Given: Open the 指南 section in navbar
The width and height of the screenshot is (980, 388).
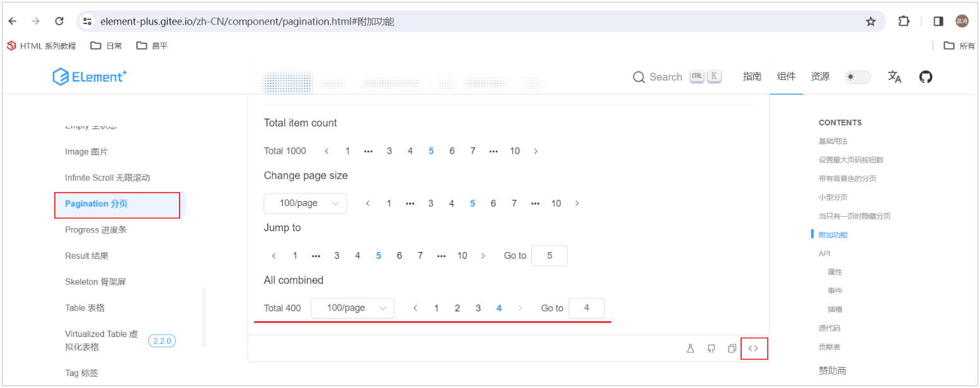Looking at the screenshot, I should coord(752,76).
